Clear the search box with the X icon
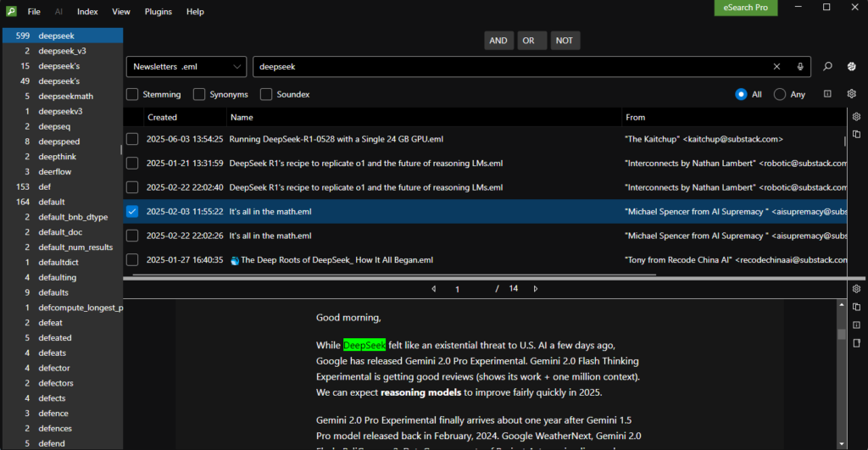This screenshot has height=450, width=868. [776, 66]
